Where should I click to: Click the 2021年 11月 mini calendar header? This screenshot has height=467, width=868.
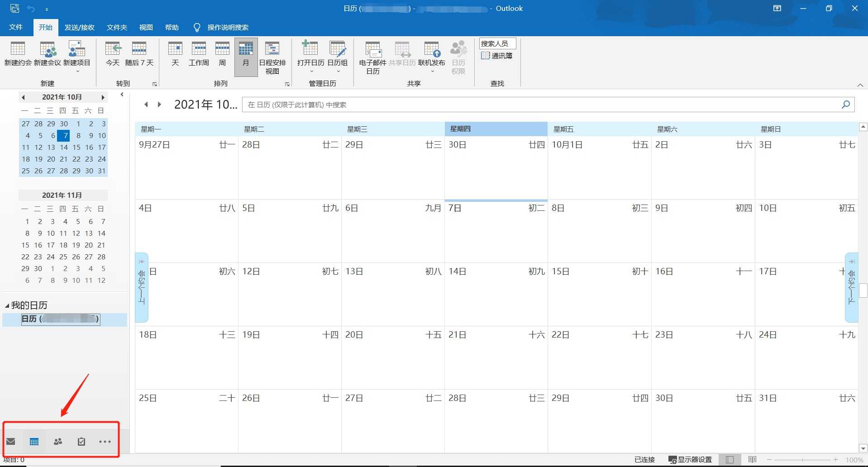coord(62,195)
